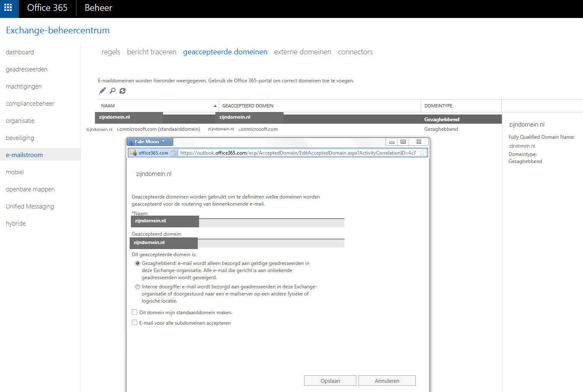Open Unified Messaging in the sidebar
Screen dimensions: 583x392
[30, 206]
